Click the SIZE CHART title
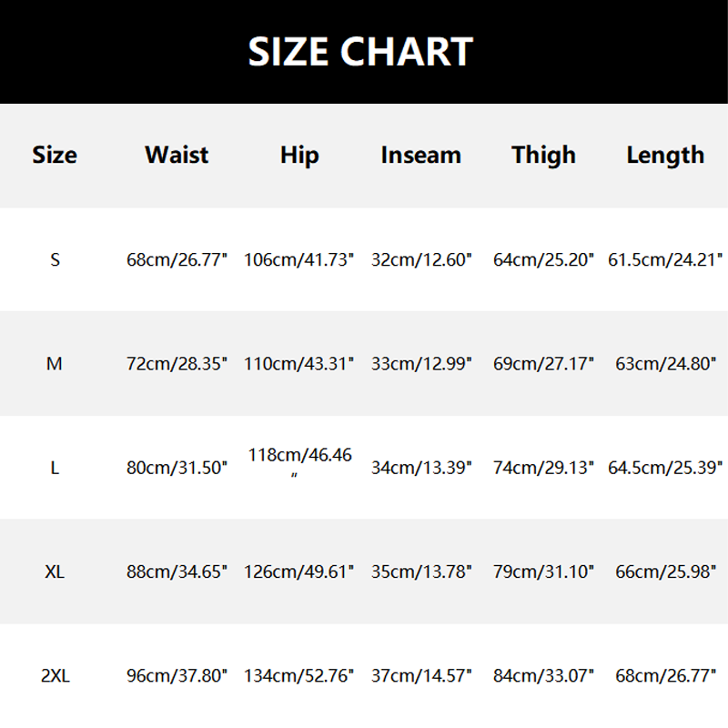 pos(361,52)
